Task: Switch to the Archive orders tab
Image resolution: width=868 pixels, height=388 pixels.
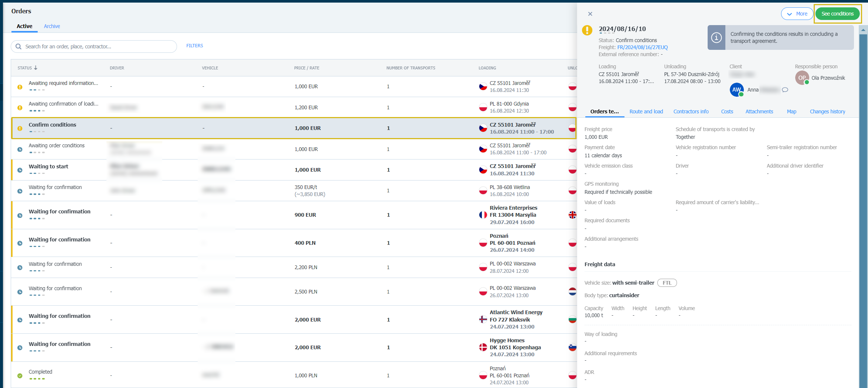Action: tap(52, 26)
